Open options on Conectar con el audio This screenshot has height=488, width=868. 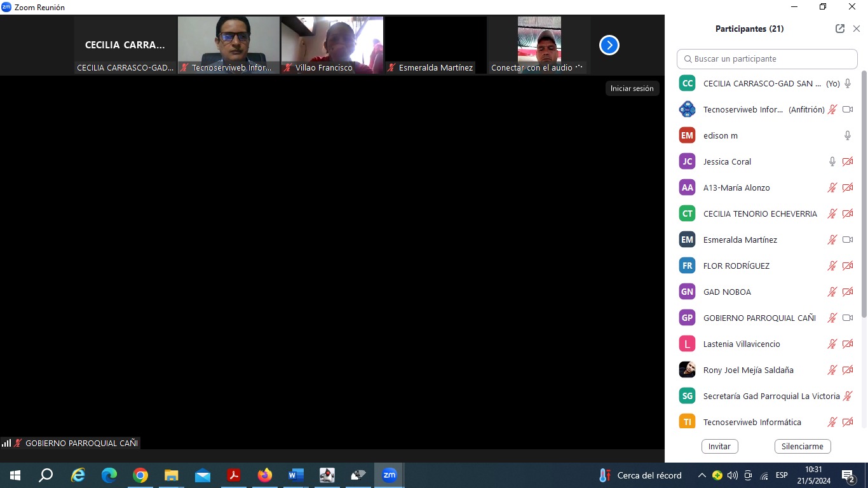pos(579,67)
